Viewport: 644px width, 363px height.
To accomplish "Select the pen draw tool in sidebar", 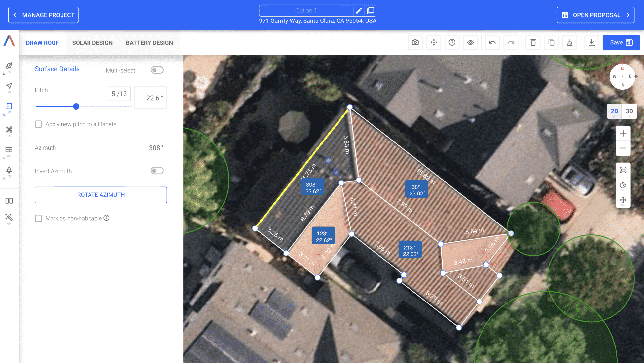I will pos(9,66).
